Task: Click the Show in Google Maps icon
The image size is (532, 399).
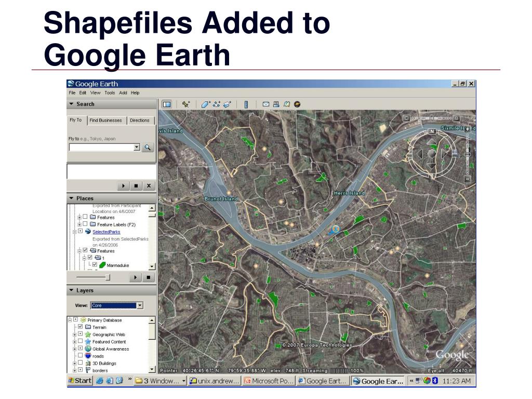Action: coord(287,104)
